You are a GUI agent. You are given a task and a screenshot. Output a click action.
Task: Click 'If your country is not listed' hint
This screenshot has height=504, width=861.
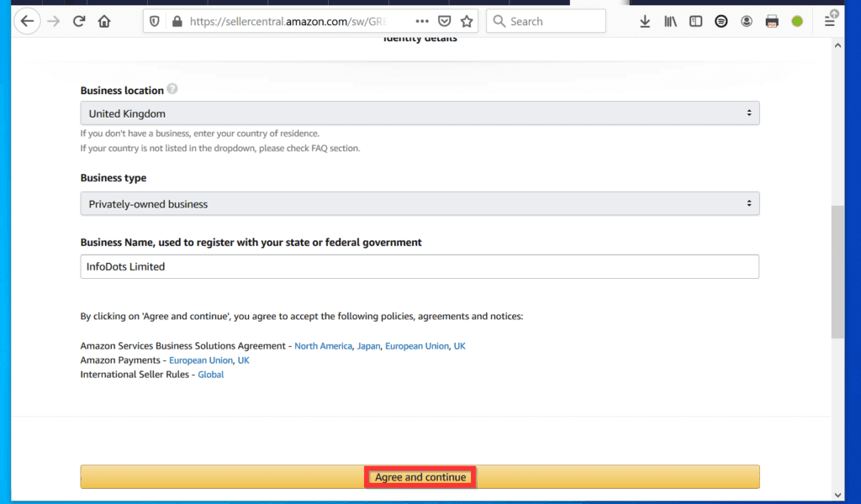point(220,148)
